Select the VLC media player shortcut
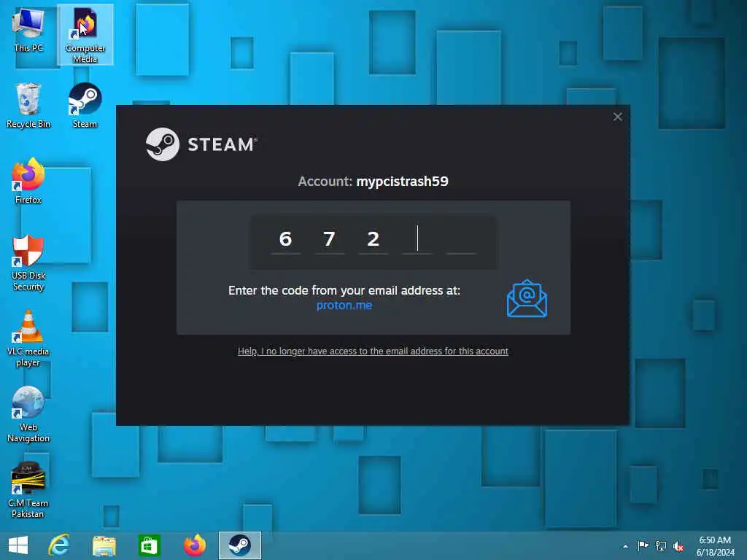Viewport: 747px width, 560px height. point(28,338)
